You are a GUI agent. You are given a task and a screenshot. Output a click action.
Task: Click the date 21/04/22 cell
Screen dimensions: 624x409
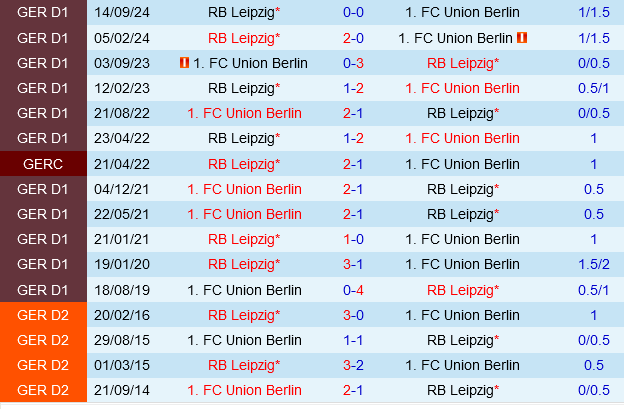pos(122,164)
